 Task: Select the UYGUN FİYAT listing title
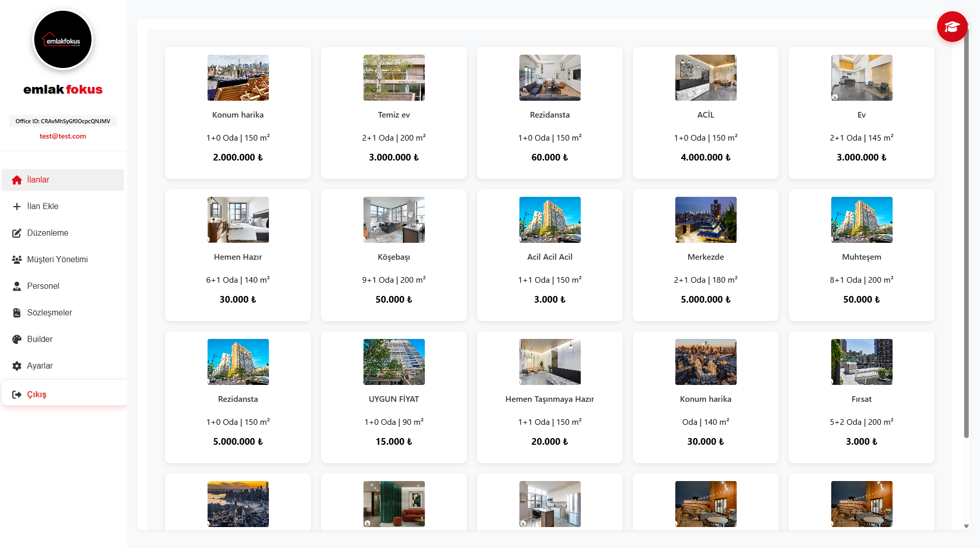pyautogui.click(x=394, y=399)
